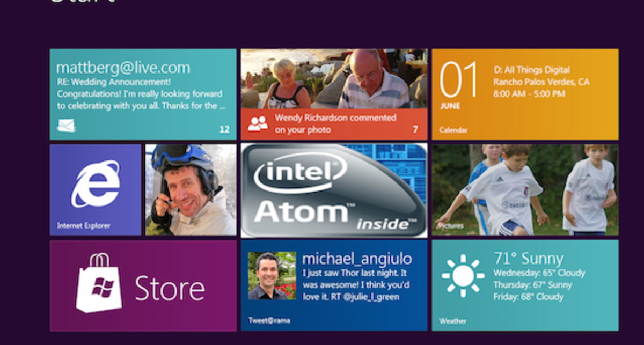Open the Wendy Richardson commented notification
This screenshot has height=345, width=644.
[335, 123]
